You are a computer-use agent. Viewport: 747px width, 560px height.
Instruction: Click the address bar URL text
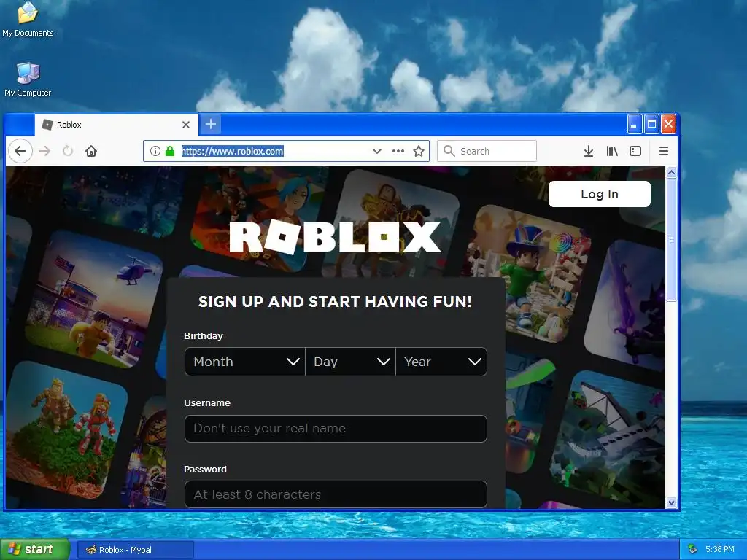tap(233, 152)
